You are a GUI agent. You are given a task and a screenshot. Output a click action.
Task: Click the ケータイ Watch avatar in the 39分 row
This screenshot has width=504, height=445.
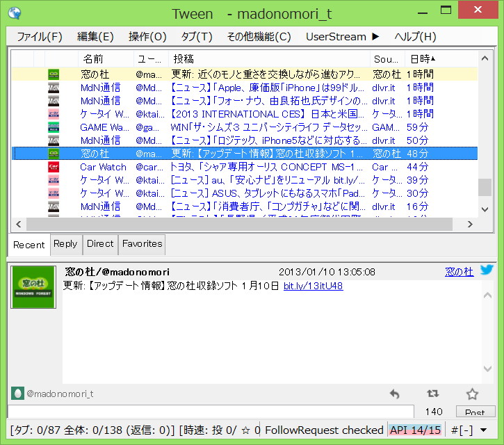(54, 180)
